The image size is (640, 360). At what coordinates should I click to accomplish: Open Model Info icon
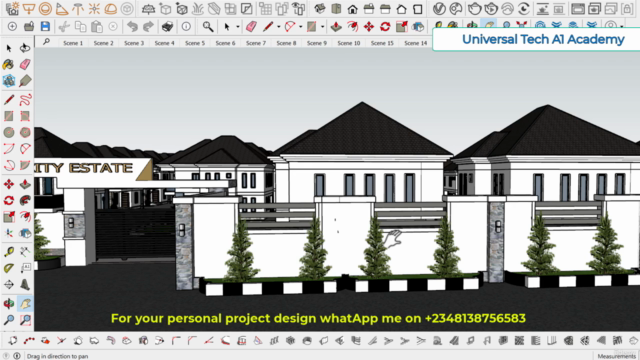(x=186, y=27)
